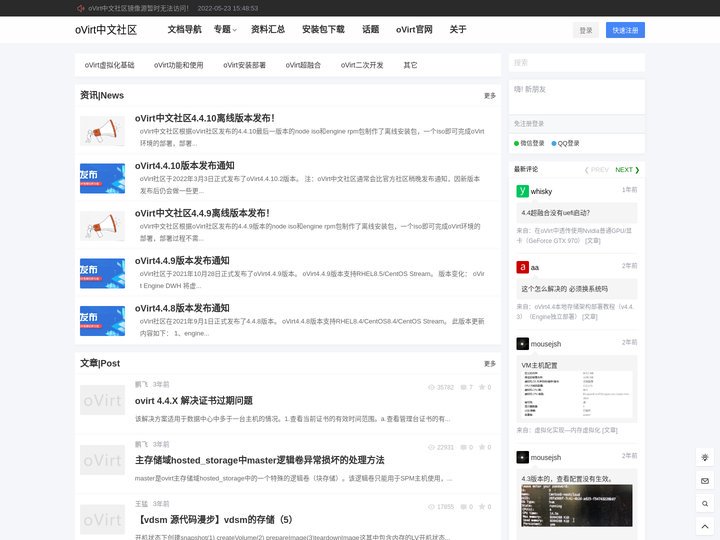Click the speaker announcement icon in top bar

click(x=81, y=8)
